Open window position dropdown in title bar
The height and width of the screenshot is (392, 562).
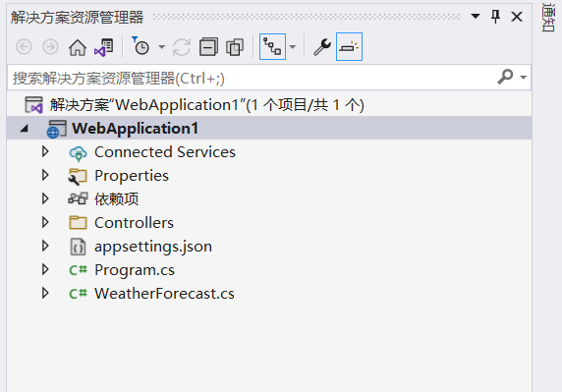[x=476, y=16]
